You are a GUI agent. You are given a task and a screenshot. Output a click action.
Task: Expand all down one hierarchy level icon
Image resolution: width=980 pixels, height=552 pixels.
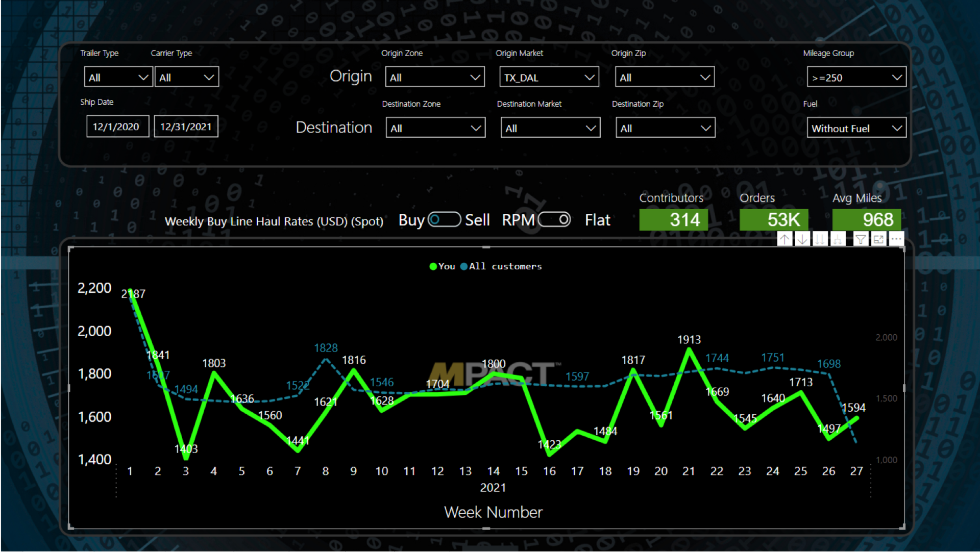[x=838, y=239]
